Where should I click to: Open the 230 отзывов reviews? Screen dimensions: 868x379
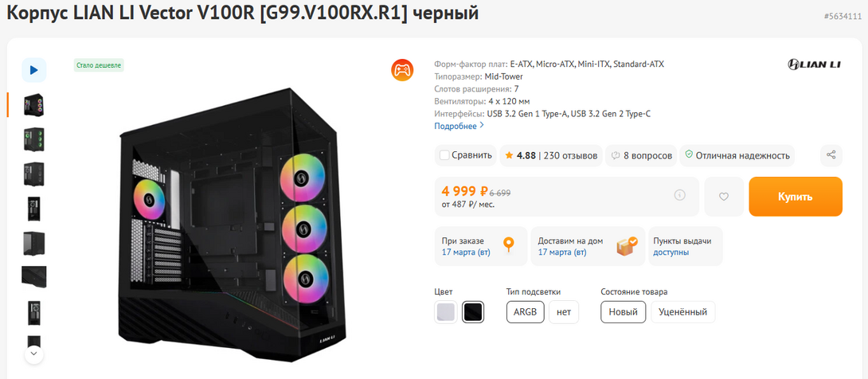coord(570,155)
